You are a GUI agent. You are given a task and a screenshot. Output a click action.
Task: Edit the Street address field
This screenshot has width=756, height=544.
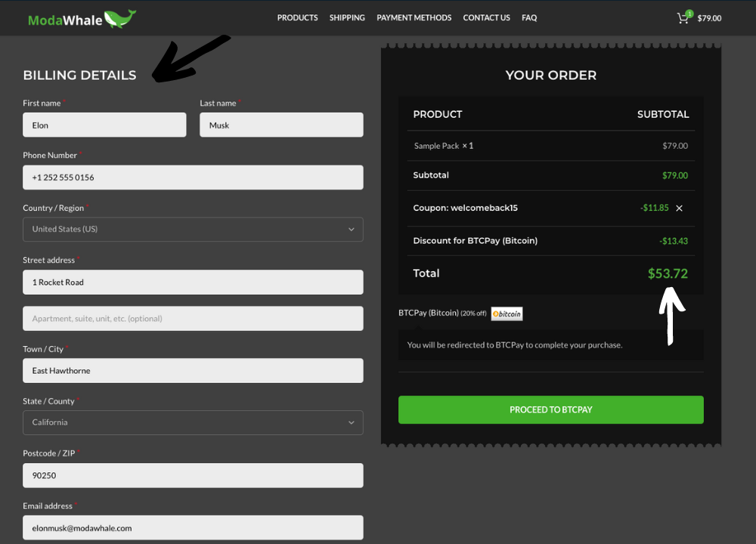193,283
